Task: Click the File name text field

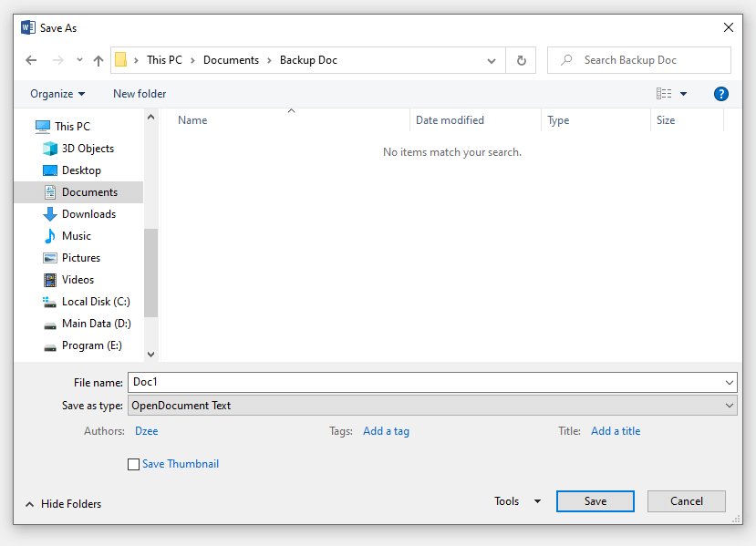Action: (425, 382)
